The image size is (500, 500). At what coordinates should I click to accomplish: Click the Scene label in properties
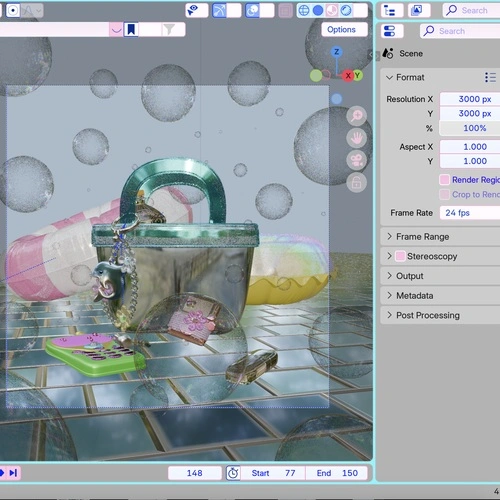tap(411, 53)
